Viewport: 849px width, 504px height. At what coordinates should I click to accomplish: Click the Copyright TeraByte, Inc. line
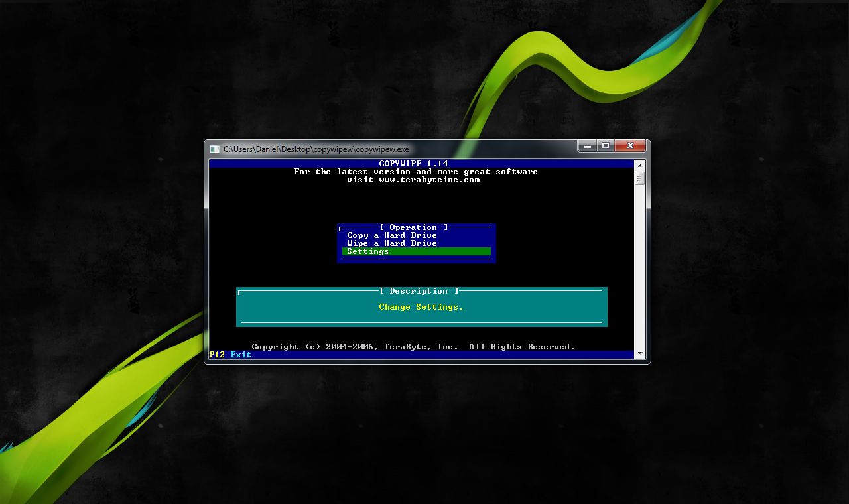click(x=413, y=347)
